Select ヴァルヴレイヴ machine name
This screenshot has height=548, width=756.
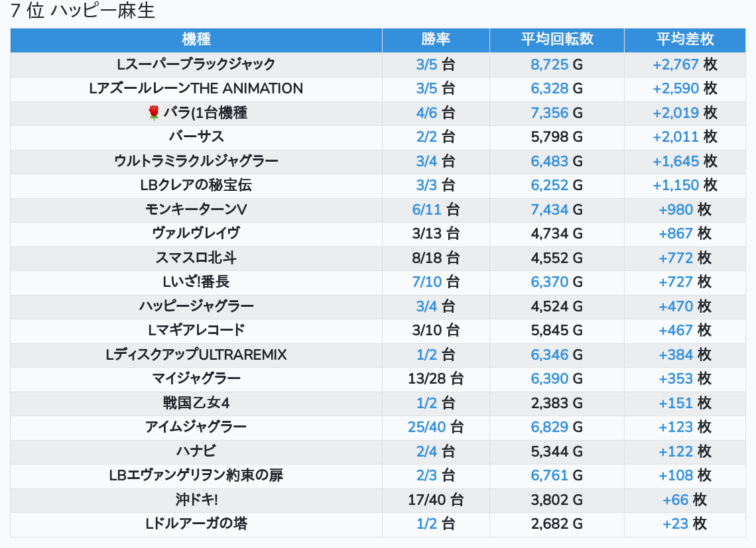point(196,234)
